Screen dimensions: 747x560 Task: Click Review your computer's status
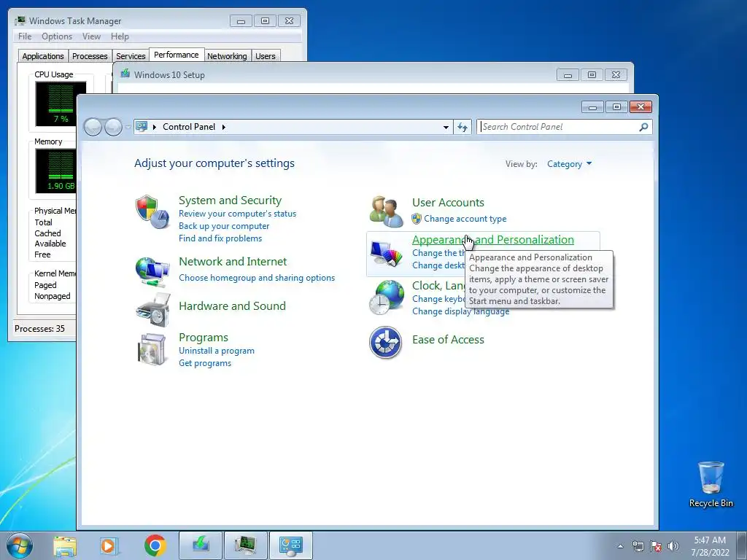click(x=237, y=214)
